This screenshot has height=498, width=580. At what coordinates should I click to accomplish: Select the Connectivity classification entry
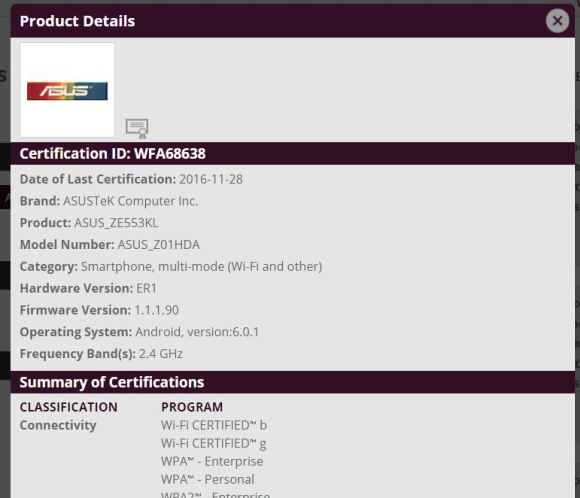point(58,425)
